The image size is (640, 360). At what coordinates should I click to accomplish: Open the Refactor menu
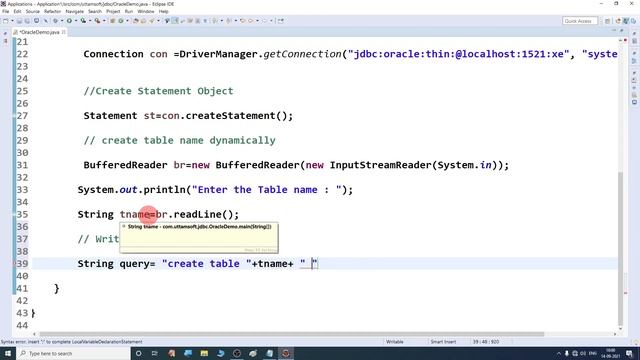point(52,11)
